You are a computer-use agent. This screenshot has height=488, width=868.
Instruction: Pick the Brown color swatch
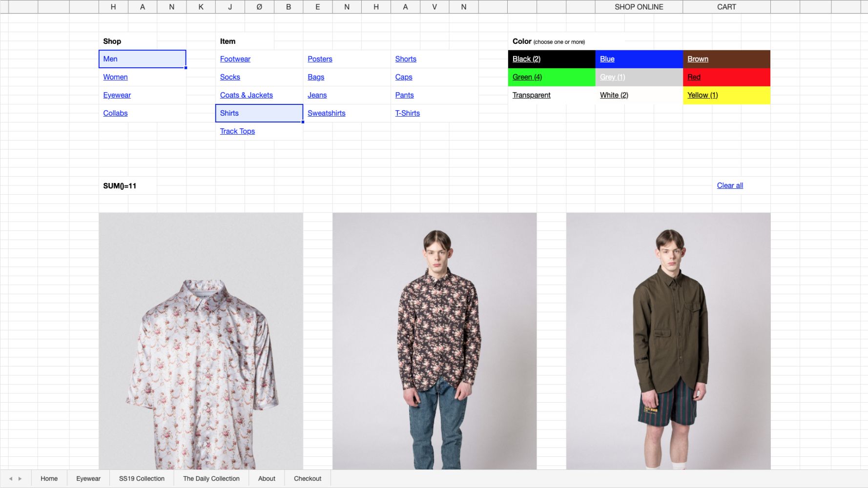[726, 59]
